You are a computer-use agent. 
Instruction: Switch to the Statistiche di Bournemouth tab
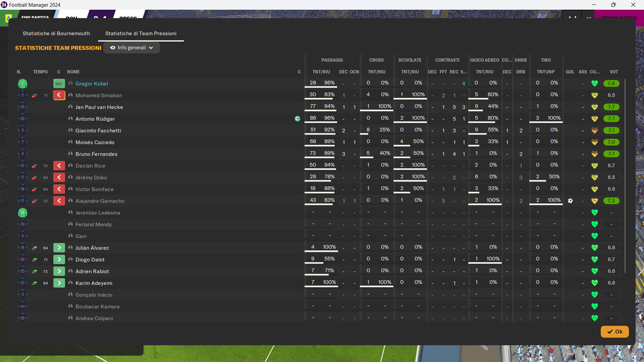point(56,33)
